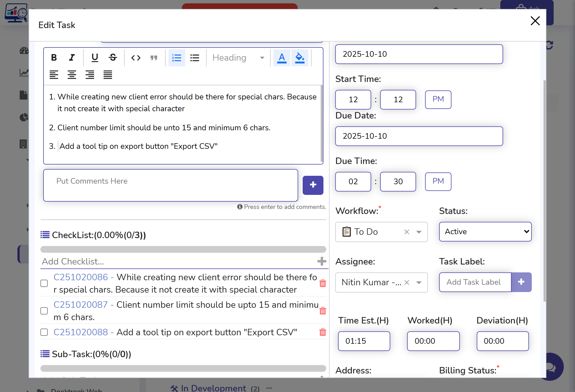Click the Put Comments Here field
Viewport: 575px width, 392px height.
click(170, 185)
